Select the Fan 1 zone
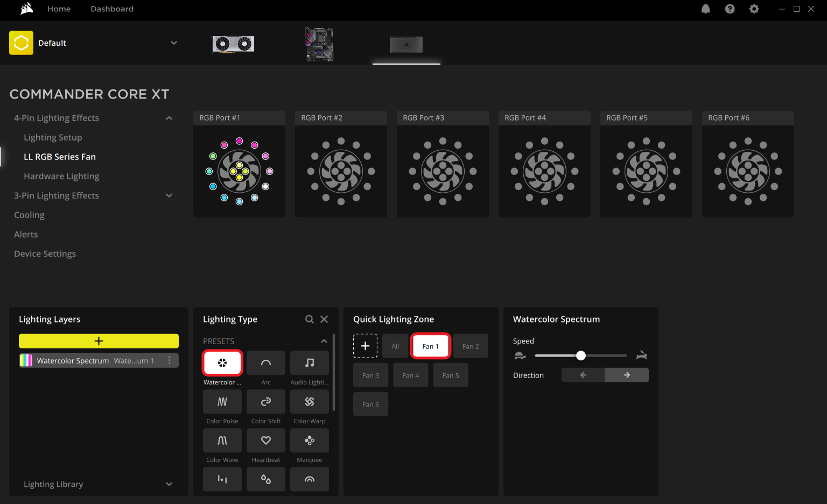The width and height of the screenshot is (827, 504). pyautogui.click(x=431, y=346)
